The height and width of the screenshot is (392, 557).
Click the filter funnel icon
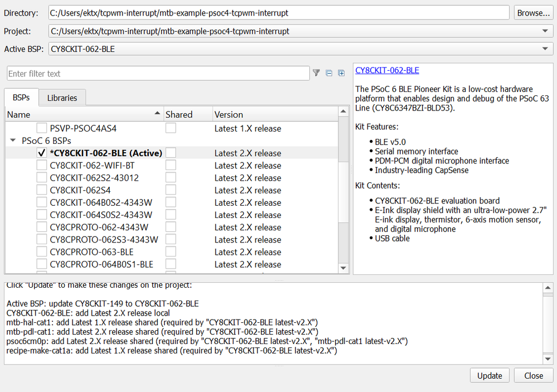316,73
